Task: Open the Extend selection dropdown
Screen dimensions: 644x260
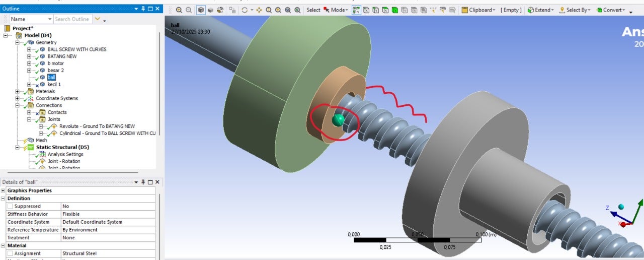Action: (x=540, y=10)
